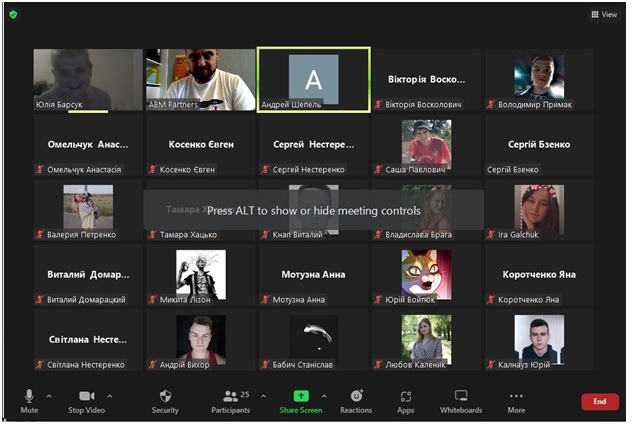Click muted mic icon of Валерия Петренко

pos(40,235)
